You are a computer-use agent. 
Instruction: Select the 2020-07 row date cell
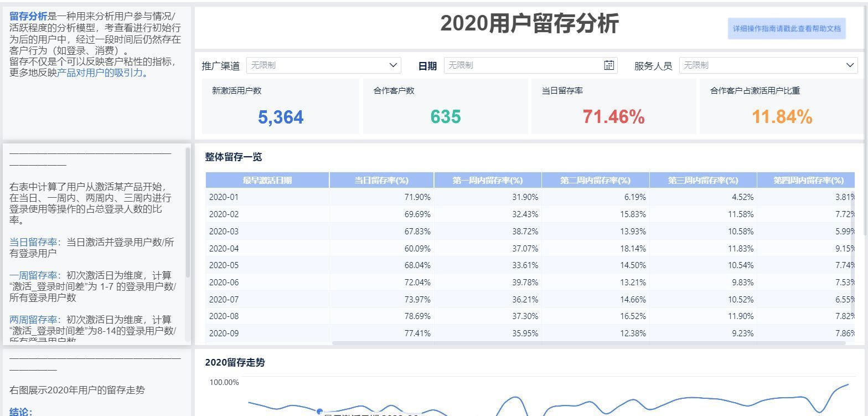click(x=267, y=299)
